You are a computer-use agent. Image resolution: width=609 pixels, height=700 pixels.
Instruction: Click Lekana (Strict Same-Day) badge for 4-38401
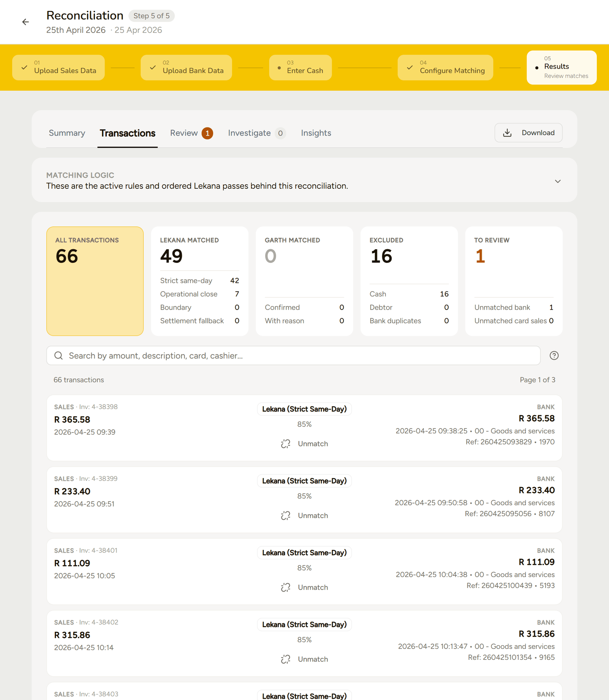point(304,553)
